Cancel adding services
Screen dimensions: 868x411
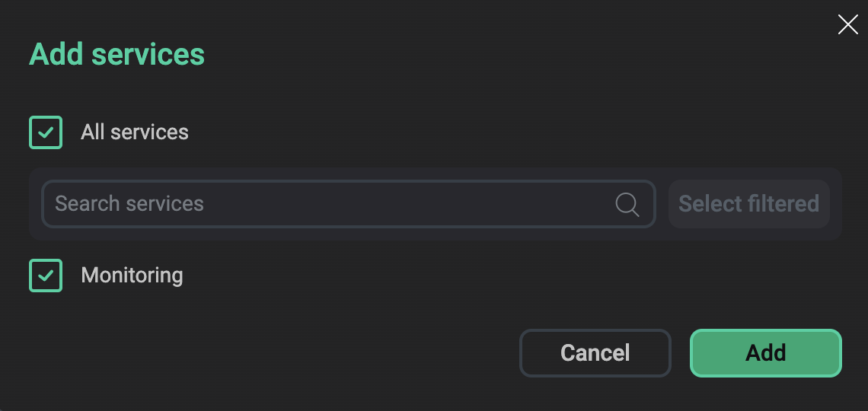595,353
